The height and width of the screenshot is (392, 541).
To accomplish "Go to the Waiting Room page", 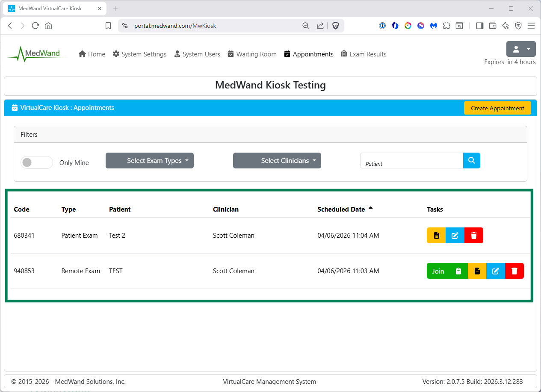I will tap(252, 54).
